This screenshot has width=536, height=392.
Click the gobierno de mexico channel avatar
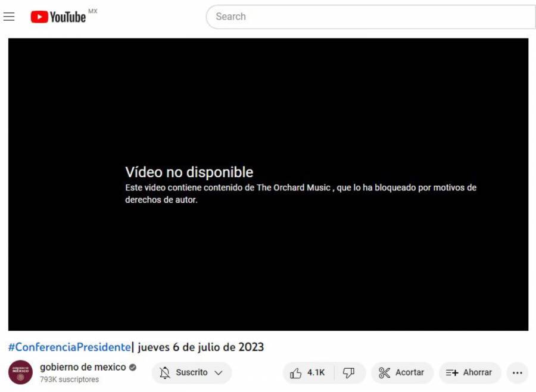[x=20, y=372]
